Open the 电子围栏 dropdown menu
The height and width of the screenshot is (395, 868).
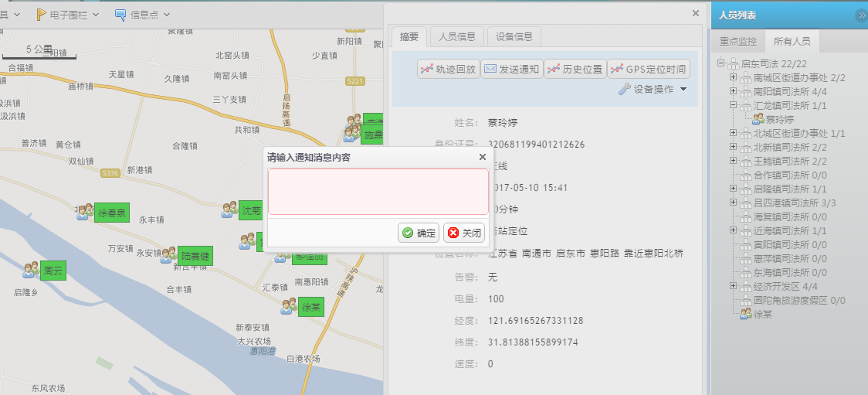(x=68, y=15)
